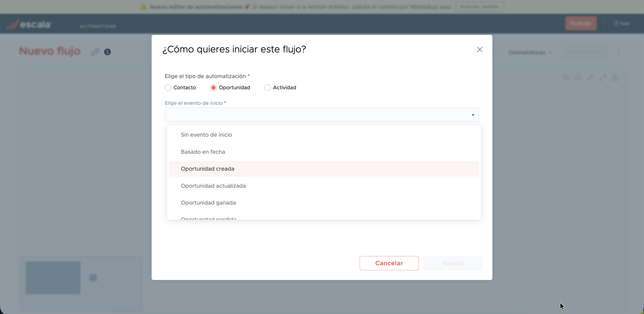Open the Deshabilitado status dropdown
This screenshot has width=644, height=314.
click(x=530, y=52)
